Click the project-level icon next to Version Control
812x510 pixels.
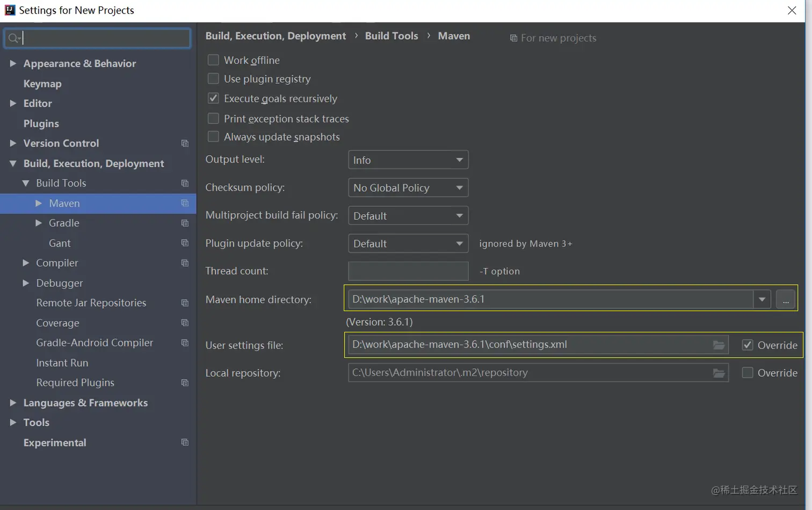coord(185,143)
